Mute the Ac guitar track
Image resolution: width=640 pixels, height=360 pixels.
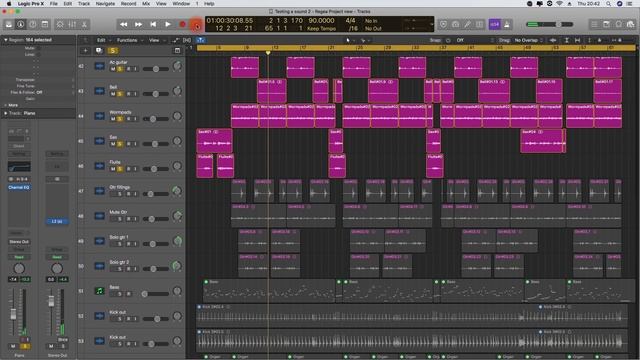113,69
